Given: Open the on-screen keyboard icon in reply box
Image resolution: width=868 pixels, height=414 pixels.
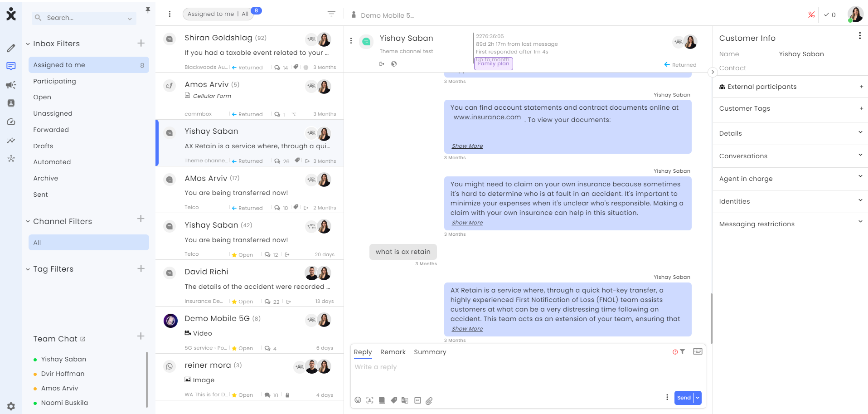Looking at the screenshot, I should click(698, 351).
